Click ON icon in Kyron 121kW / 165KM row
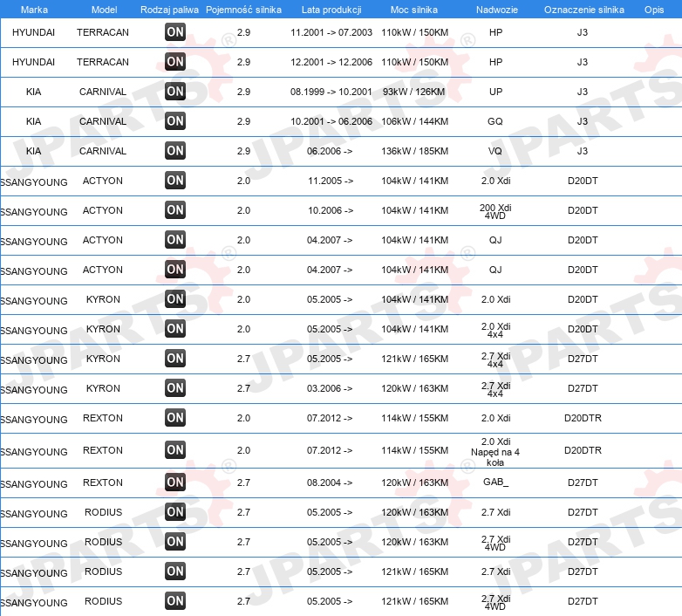682x616 pixels. click(175, 358)
